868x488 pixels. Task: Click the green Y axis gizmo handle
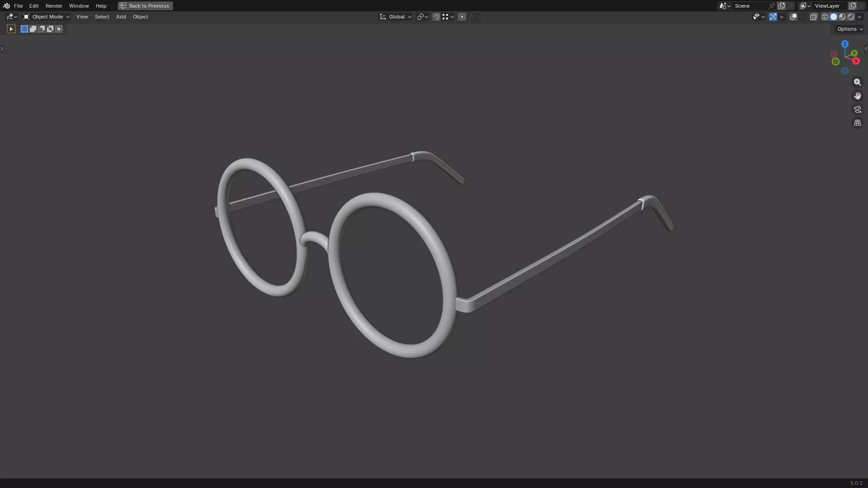point(854,53)
